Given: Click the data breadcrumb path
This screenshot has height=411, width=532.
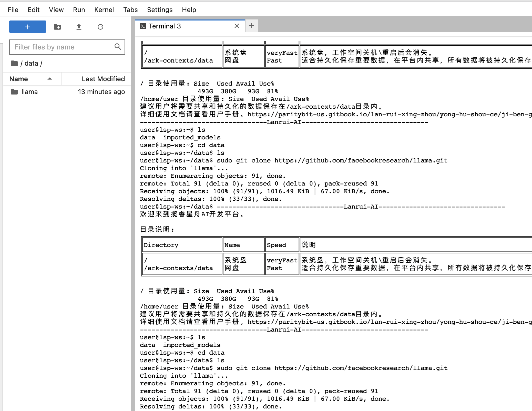Looking at the screenshot, I should point(31,63).
